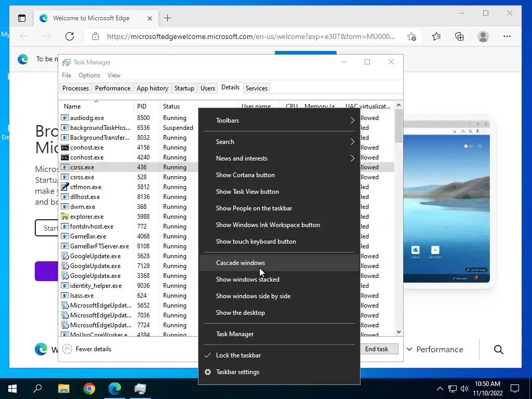Switch to the Processes tab
The height and width of the screenshot is (399, 532).
click(75, 88)
